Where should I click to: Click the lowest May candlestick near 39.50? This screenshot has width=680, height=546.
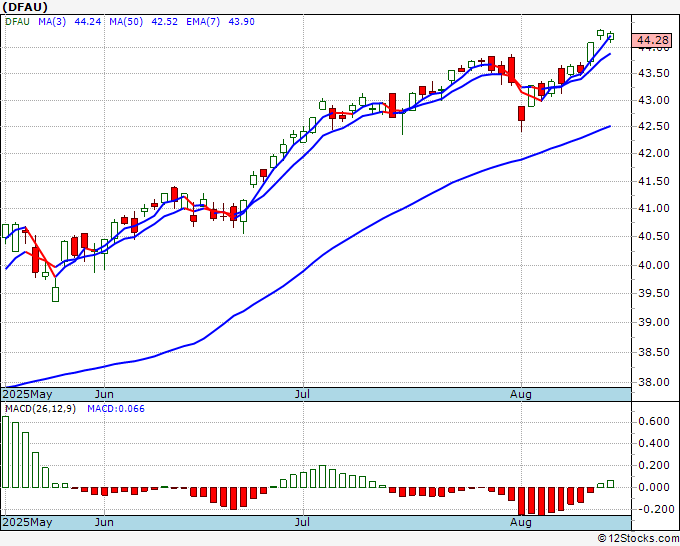click(x=56, y=291)
